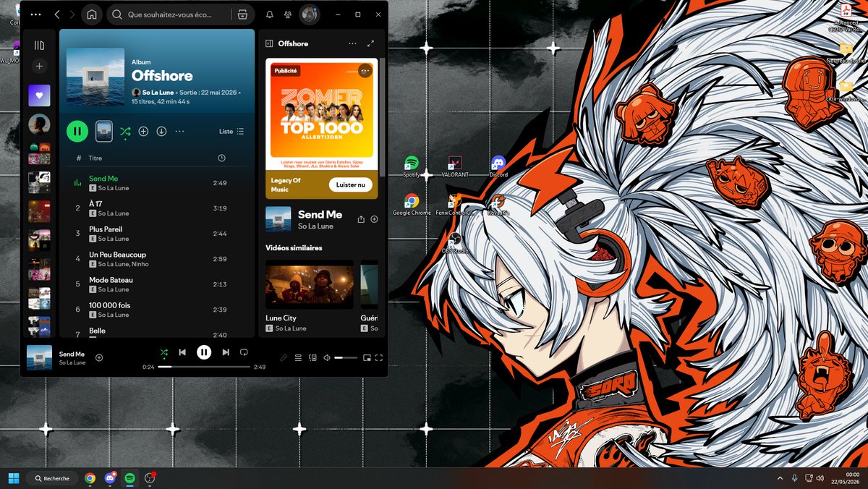The image size is (868, 489).
Task: Open more options for the Offshore album
Action: [179, 131]
